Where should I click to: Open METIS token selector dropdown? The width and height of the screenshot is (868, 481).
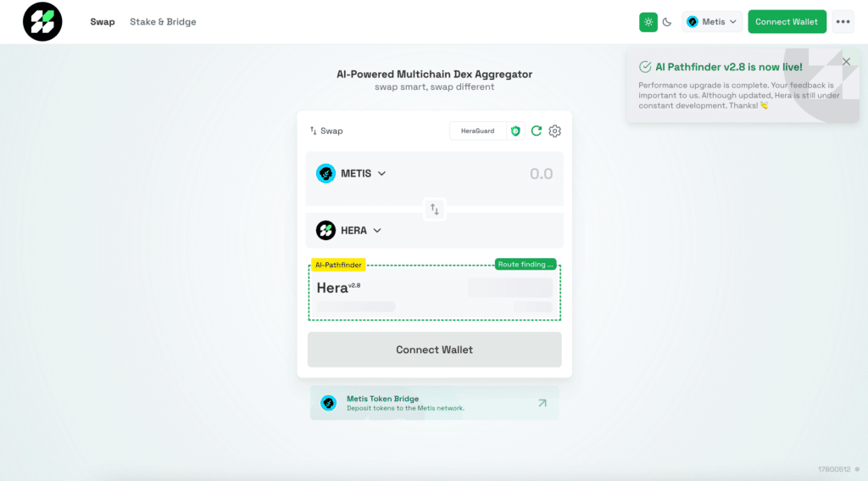click(x=351, y=173)
